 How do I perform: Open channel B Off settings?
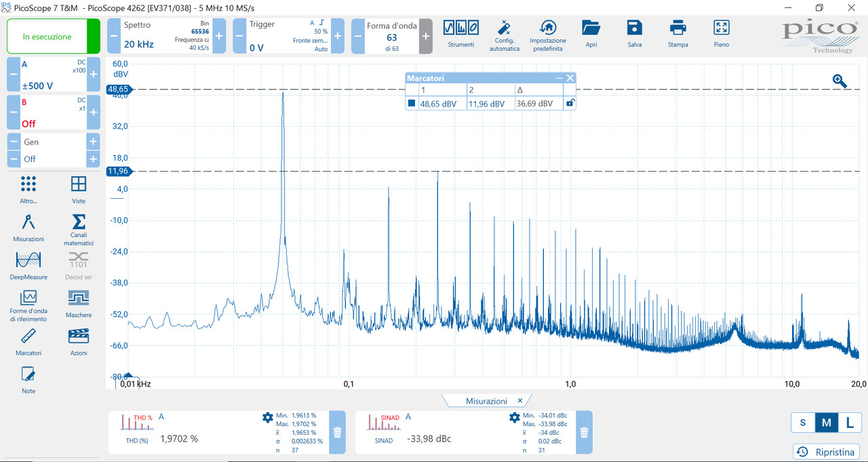click(x=54, y=113)
